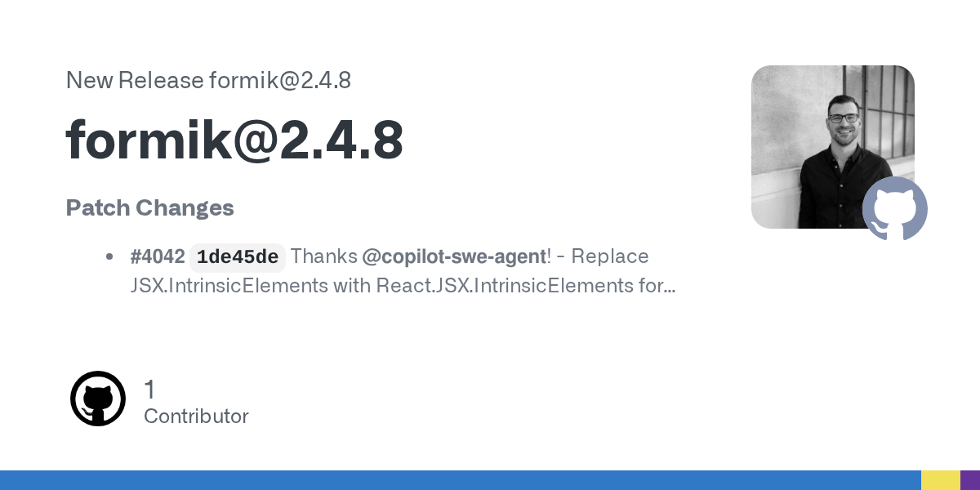Click the yellow language bar segment
Viewport: 980px width, 490px height.
click(x=940, y=480)
